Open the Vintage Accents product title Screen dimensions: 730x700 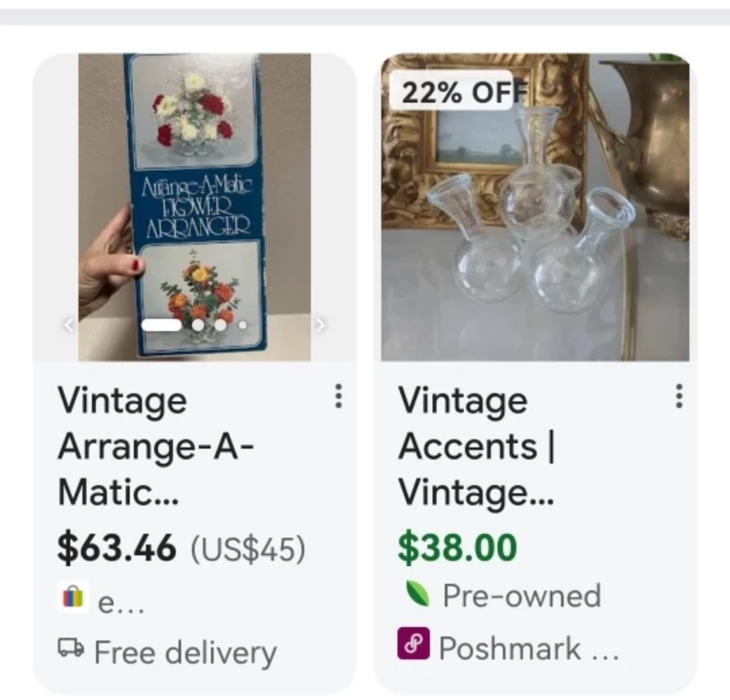tap(476, 446)
